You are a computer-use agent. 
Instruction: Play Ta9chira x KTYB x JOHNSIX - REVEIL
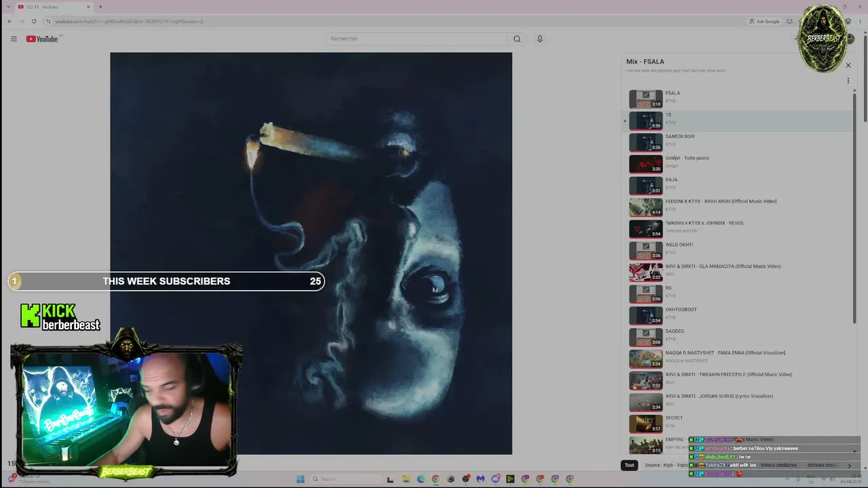coord(646,229)
